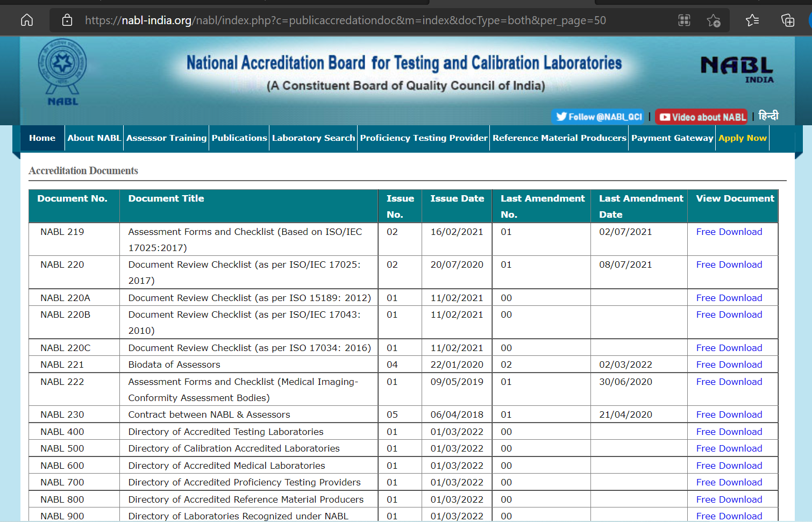Download the NABL 220 document
Image resolution: width=812 pixels, height=522 pixels.
729,264
